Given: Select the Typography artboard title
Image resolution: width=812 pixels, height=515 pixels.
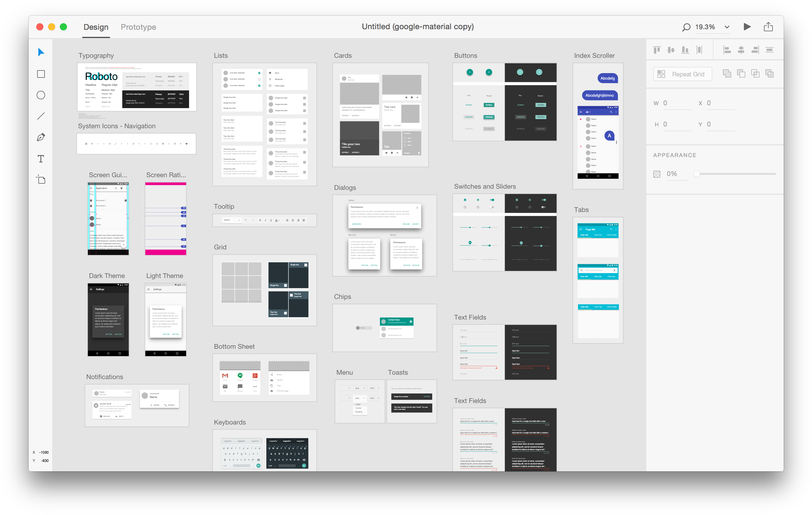Looking at the screenshot, I should pos(96,56).
